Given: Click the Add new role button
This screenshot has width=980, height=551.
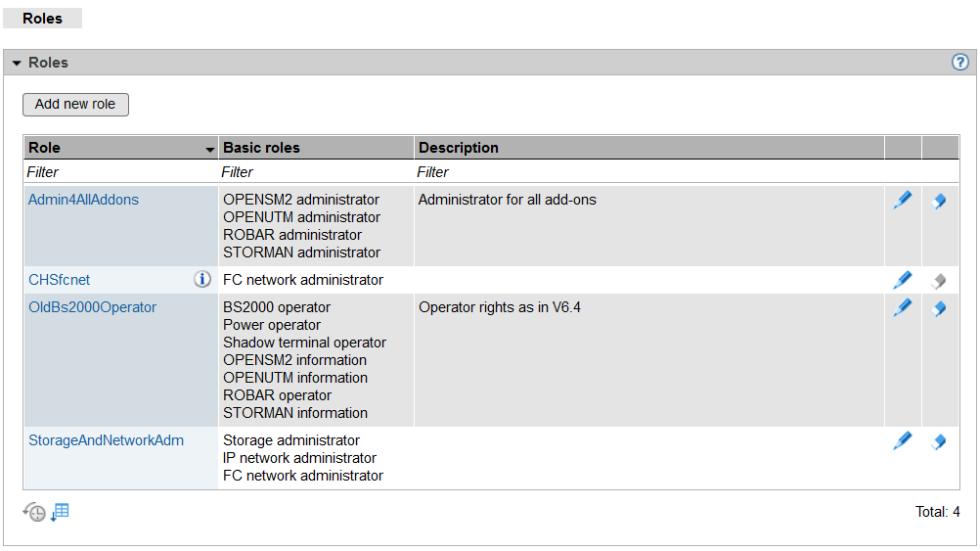Looking at the screenshot, I should point(75,104).
